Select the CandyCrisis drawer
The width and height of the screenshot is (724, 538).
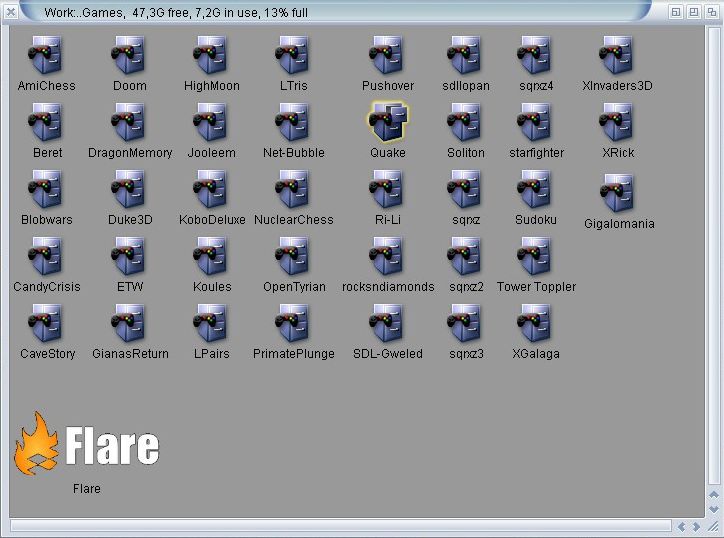tap(45, 256)
